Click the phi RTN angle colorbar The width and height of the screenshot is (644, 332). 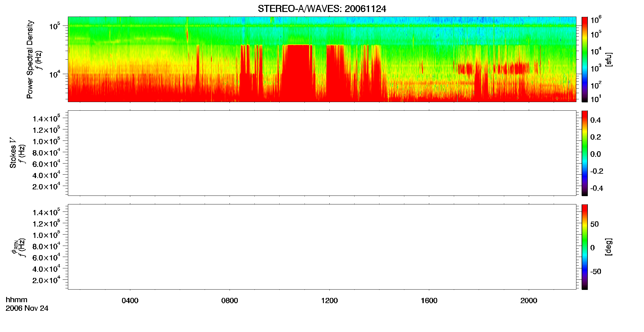585,247
